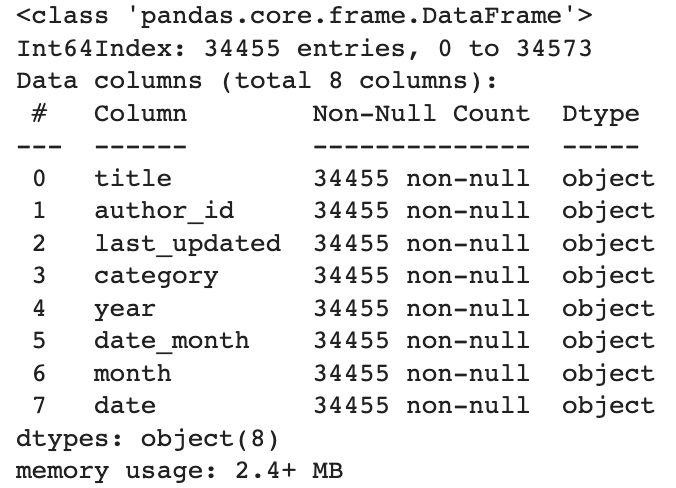The height and width of the screenshot is (488, 676).
Task: Click the non-null count for title row
Action: coord(421,179)
